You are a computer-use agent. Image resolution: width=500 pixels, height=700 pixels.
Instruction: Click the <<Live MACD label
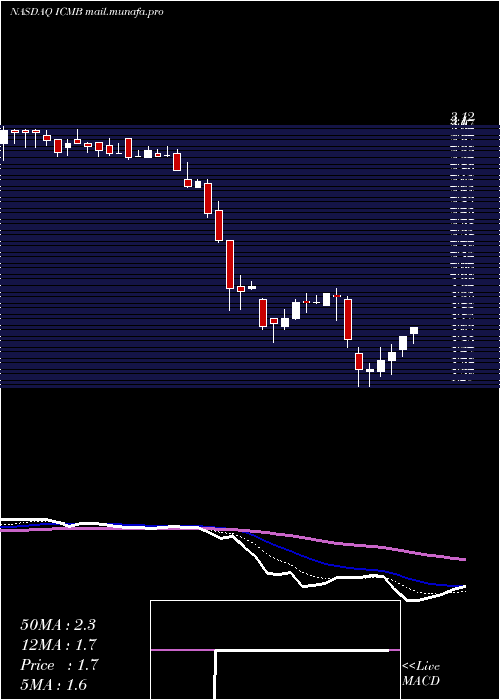point(421,673)
